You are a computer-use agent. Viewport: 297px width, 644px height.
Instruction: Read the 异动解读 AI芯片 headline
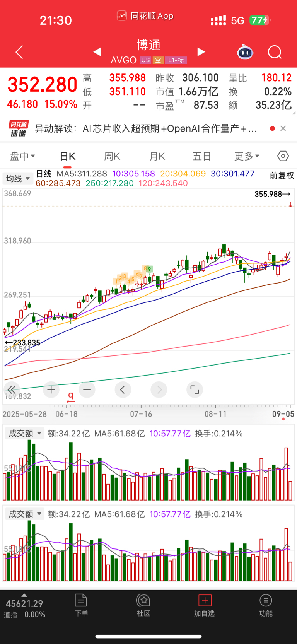(x=146, y=128)
